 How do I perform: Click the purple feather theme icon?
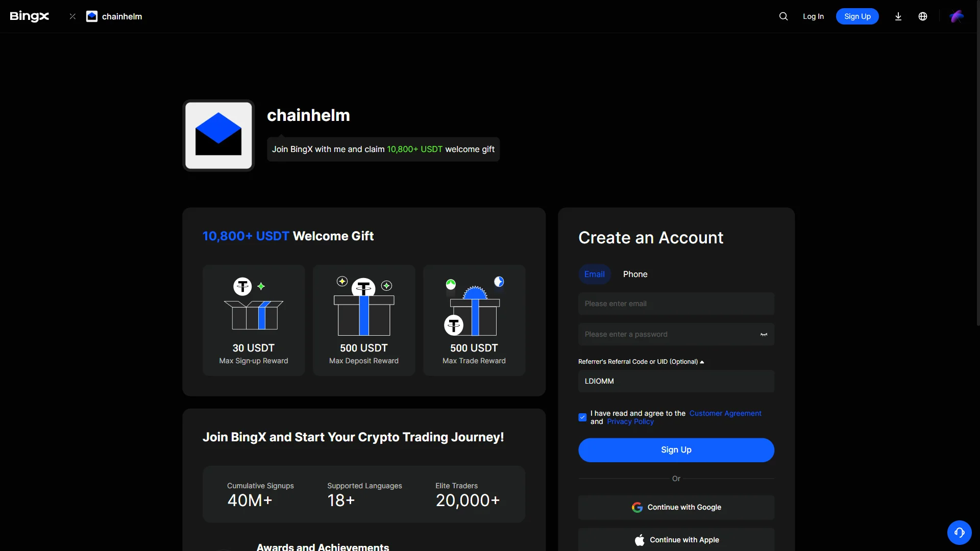coord(957,16)
